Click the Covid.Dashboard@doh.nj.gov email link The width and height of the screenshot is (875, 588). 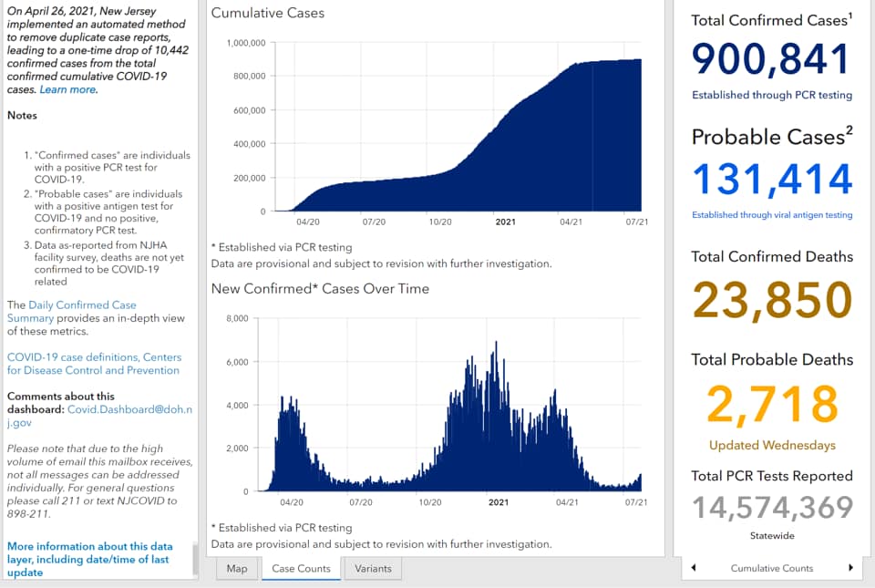click(x=100, y=416)
